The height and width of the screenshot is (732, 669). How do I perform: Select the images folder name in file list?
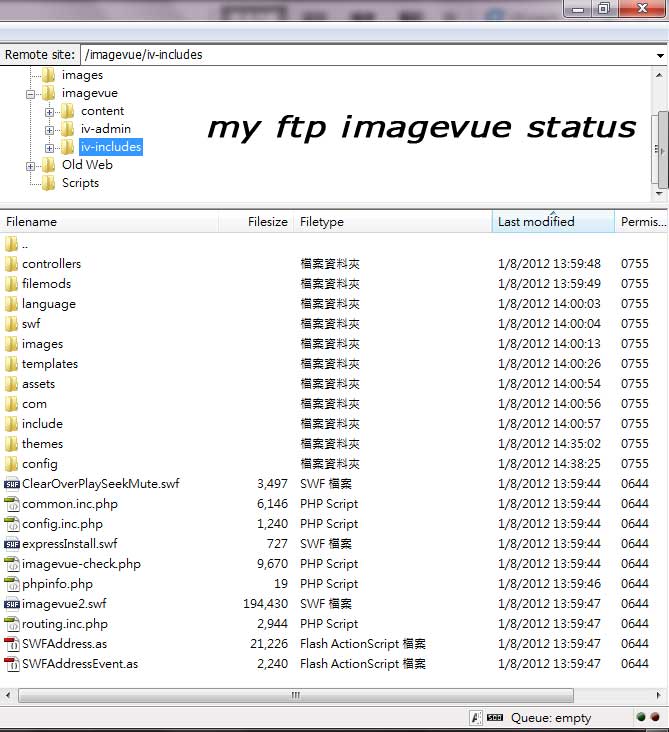42,344
